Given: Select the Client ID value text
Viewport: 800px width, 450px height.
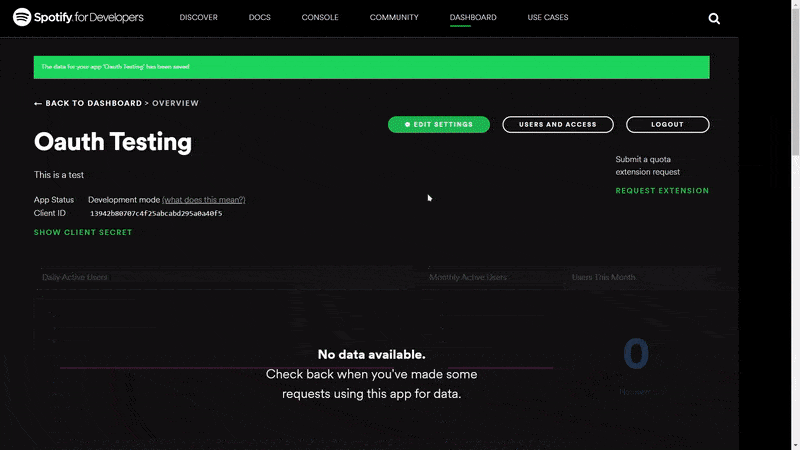Looking at the screenshot, I should pyautogui.click(x=156, y=213).
